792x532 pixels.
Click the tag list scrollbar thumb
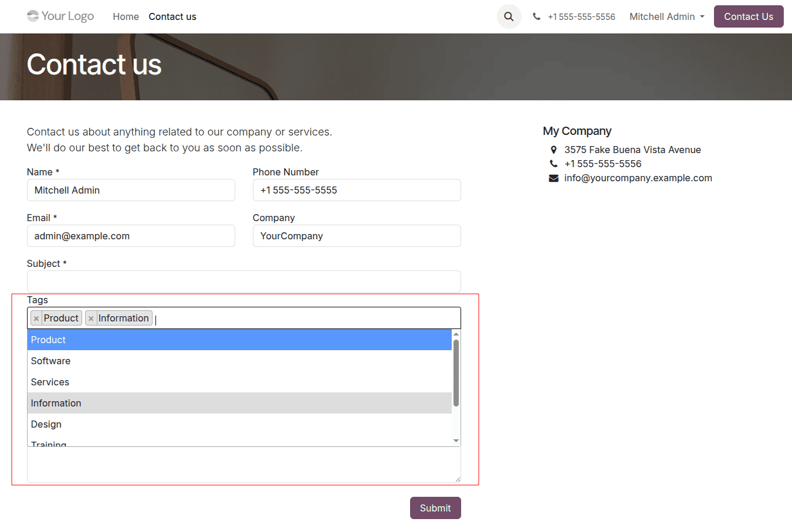(x=456, y=373)
